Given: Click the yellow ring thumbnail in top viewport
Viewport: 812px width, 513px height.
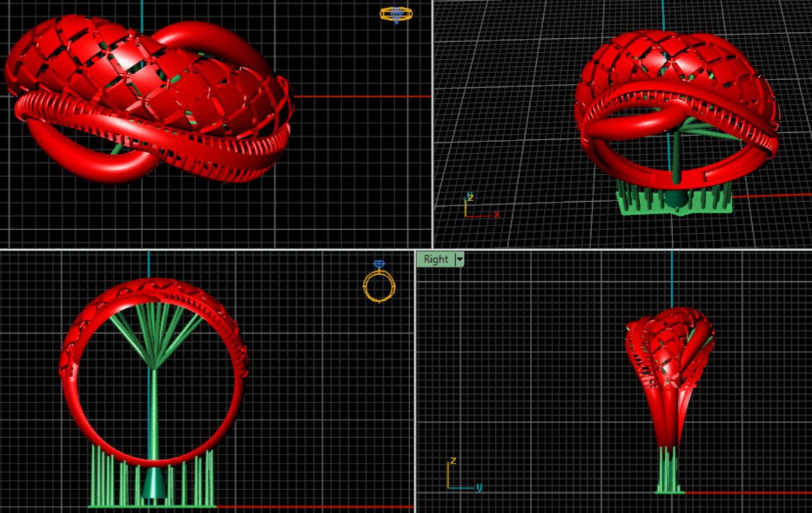Looking at the screenshot, I should [396, 15].
